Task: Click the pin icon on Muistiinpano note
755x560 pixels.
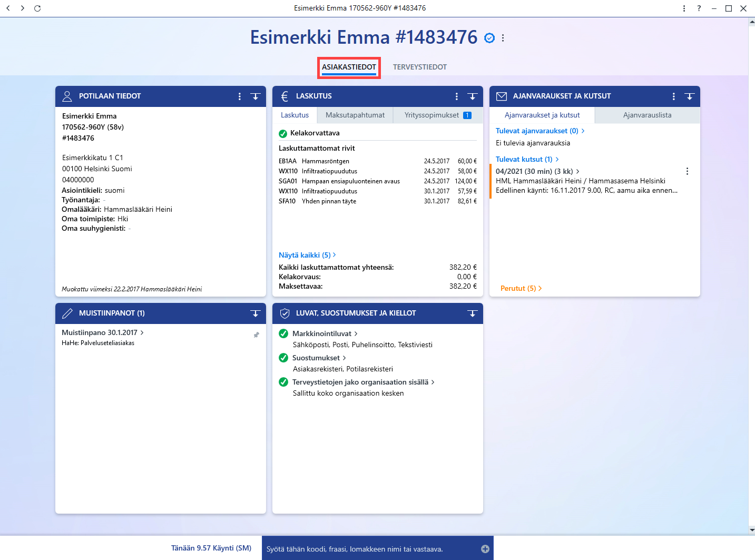Action: (x=256, y=335)
